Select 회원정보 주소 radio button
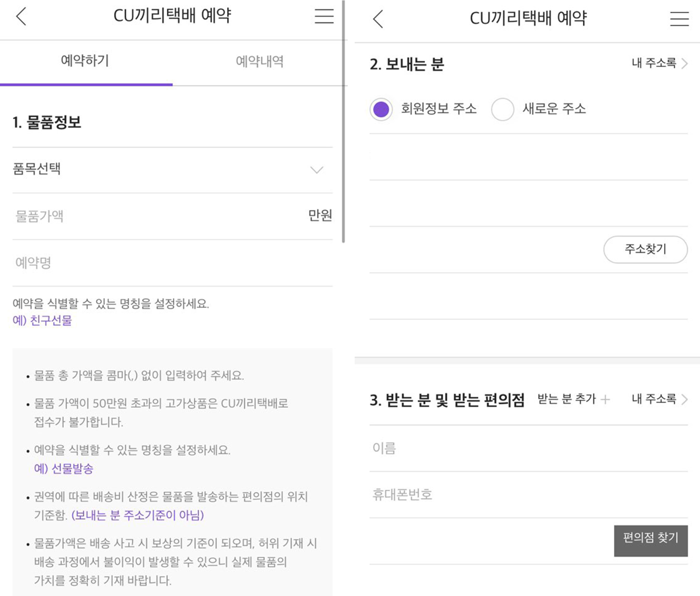 [x=381, y=109]
